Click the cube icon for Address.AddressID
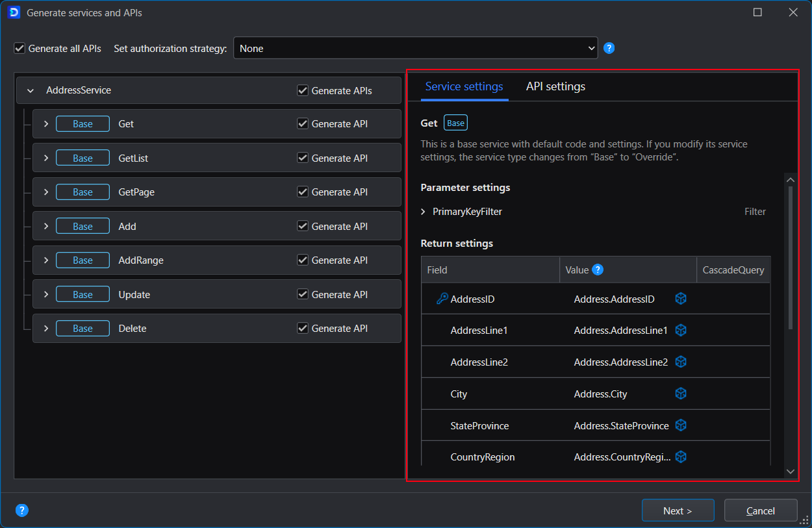Screen dimensions: 812x528 click(x=681, y=299)
